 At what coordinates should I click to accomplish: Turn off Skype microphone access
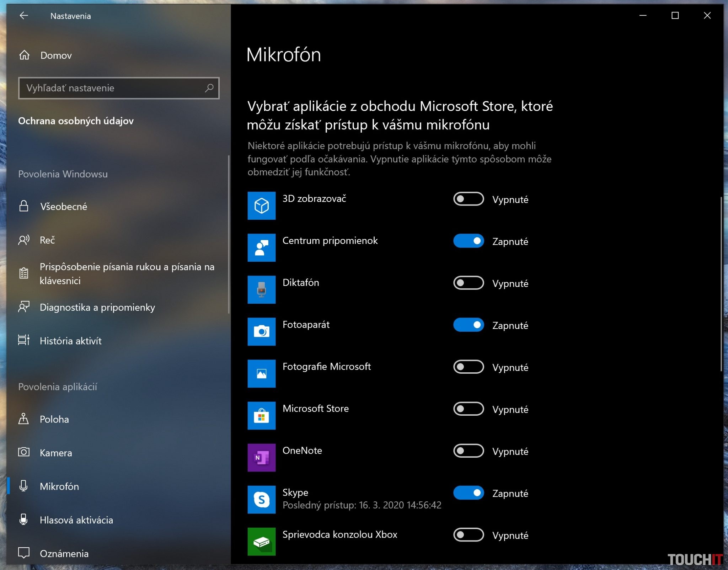pos(468,493)
